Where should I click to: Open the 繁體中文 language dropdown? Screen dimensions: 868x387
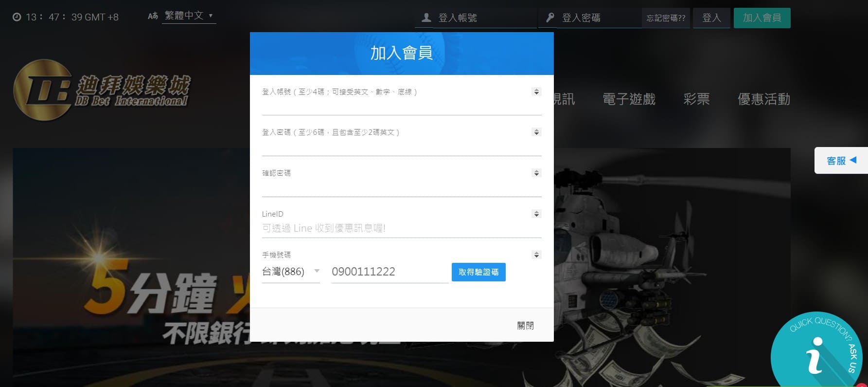(189, 16)
